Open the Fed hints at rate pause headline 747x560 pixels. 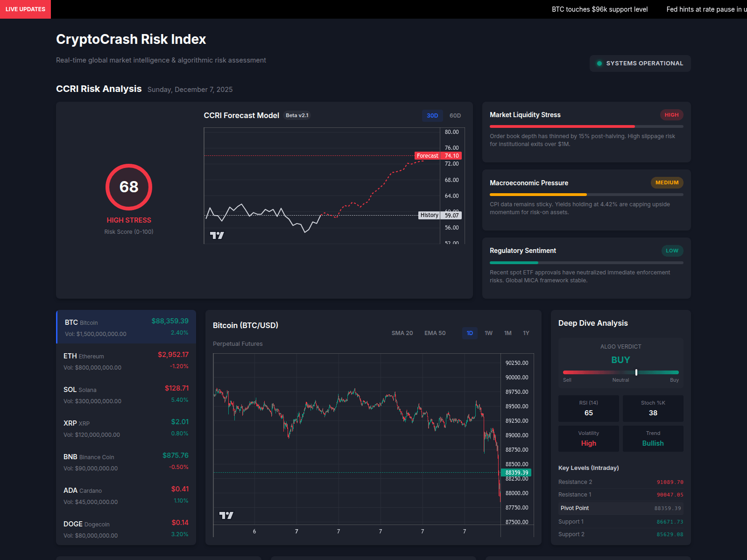pyautogui.click(x=706, y=9)
